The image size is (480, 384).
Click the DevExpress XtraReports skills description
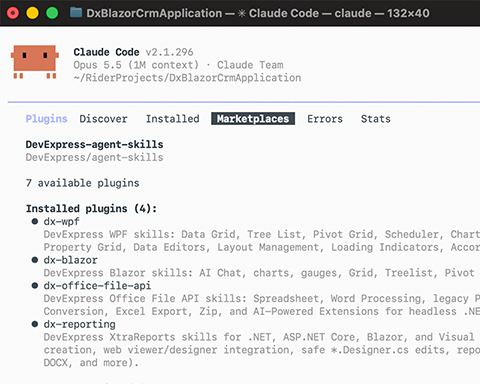click(x=259, y=337)
